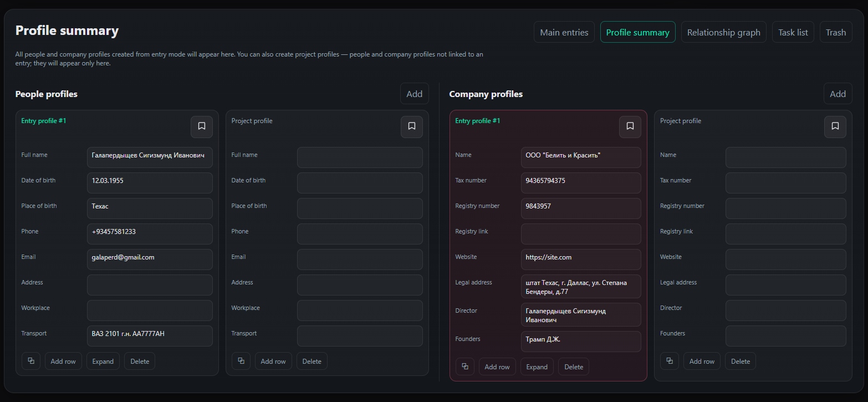Click copy icon on company Project profile
This screenshot has height=402, width=868.
[670, 361]
